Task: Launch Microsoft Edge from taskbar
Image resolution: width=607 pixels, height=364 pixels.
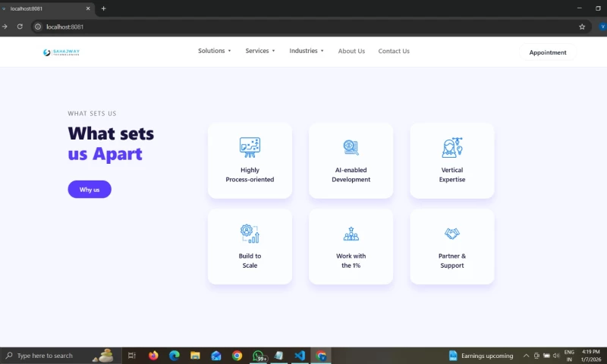Action: click(175, 356)
